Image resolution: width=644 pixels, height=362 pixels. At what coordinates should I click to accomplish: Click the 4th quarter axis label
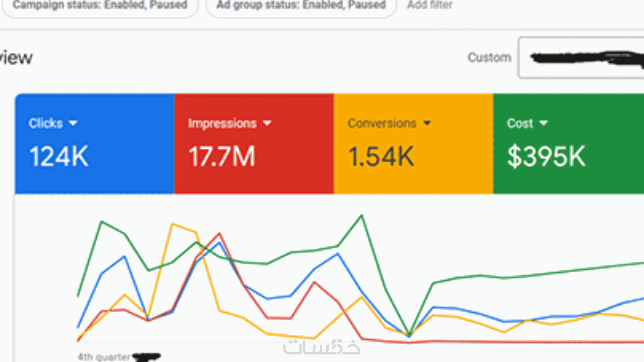pos(103,357)
